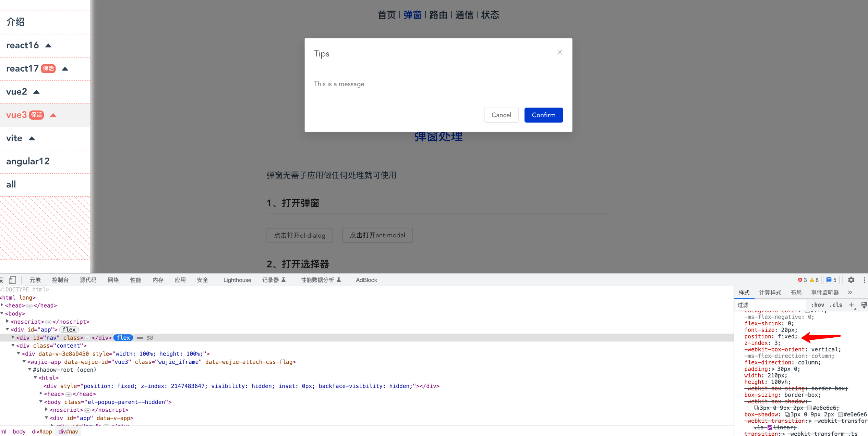Toggle :hov pseudo-class states
868x436 pixels.
pos(818,305)
